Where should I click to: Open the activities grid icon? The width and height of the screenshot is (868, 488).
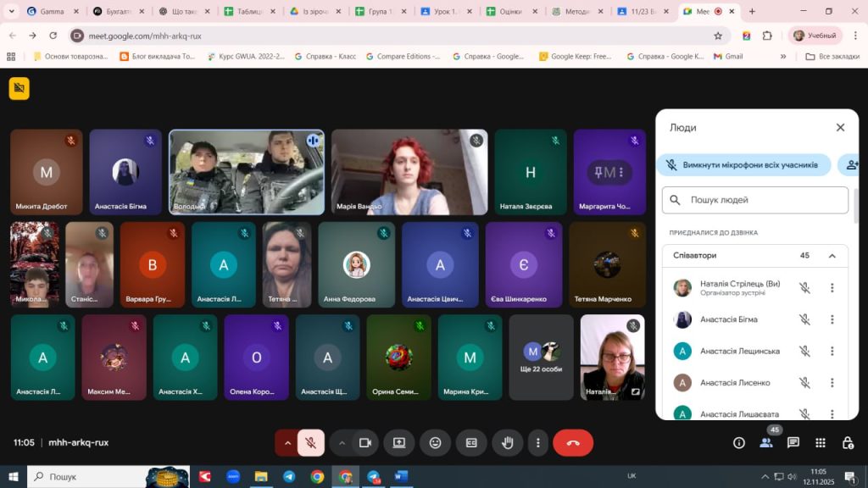(820, 442)
